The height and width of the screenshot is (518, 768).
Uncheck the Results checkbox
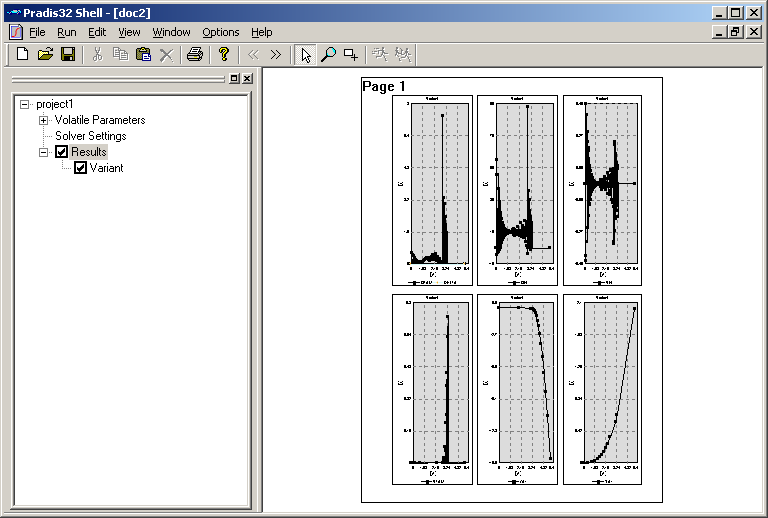[62, 152]
